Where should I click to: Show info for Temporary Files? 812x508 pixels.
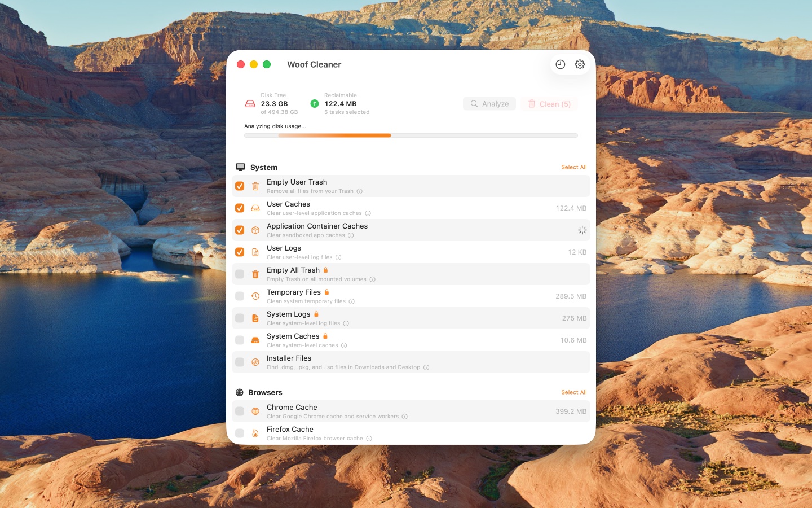(x=351, y=301)
